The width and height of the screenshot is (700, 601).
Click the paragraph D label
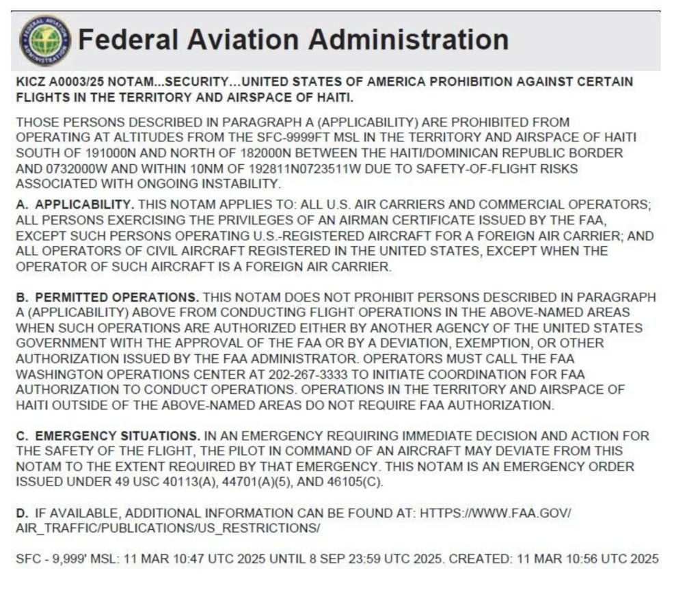(20, 513)
